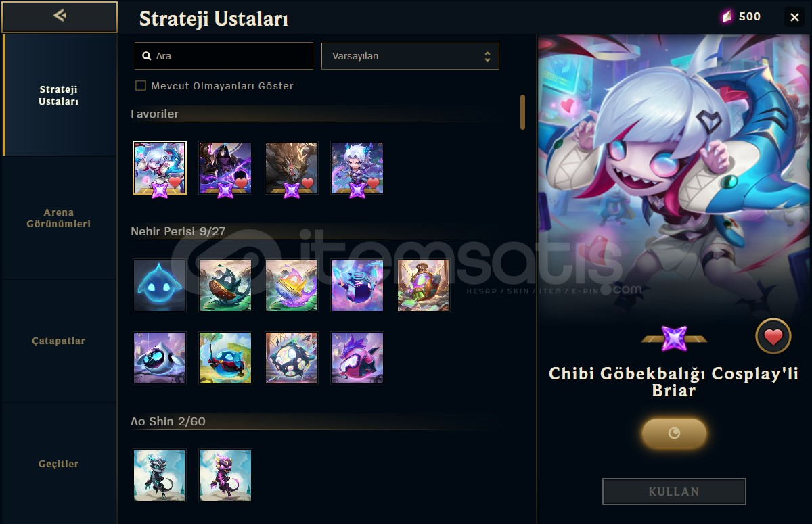Select the Chibi Briar favorite thumbnail
Viewport: 812px width, 524px height.
click(x=160, y=168)
